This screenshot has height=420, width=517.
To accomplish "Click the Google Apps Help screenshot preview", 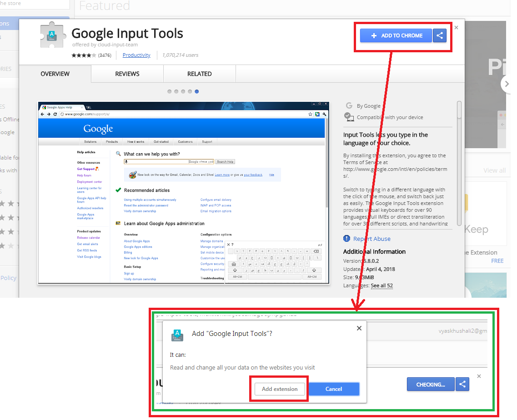I will point(184,193).
